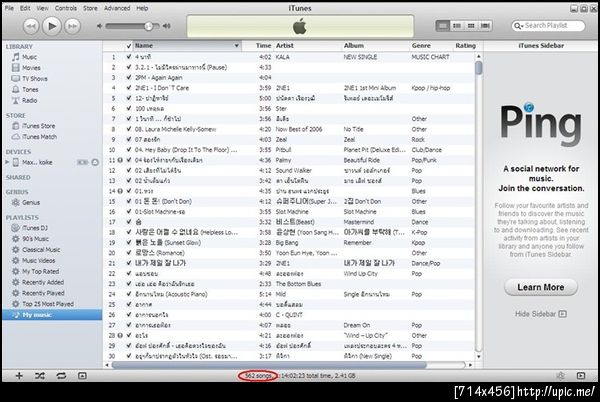Show or hide artwork viewer
Viewport: 600px width, 402px height.
coord(82,376)
